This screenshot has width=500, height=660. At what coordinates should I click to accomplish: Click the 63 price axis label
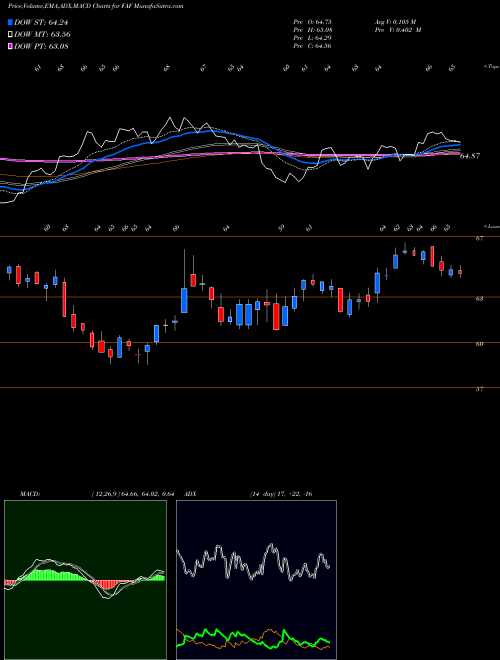[x=480, y=299]
